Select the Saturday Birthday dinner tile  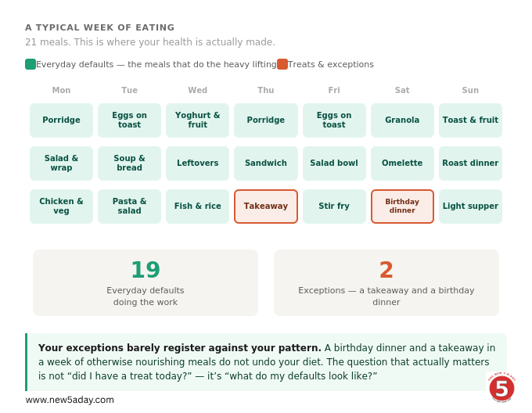[x=402, y=206]
